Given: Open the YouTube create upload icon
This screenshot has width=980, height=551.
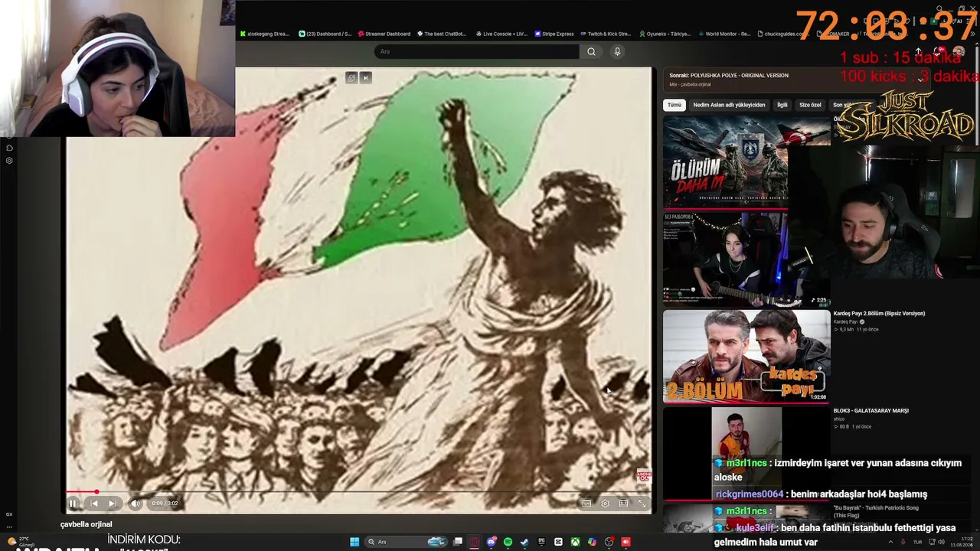Looking at the screenshot, I should click(918, 52).
